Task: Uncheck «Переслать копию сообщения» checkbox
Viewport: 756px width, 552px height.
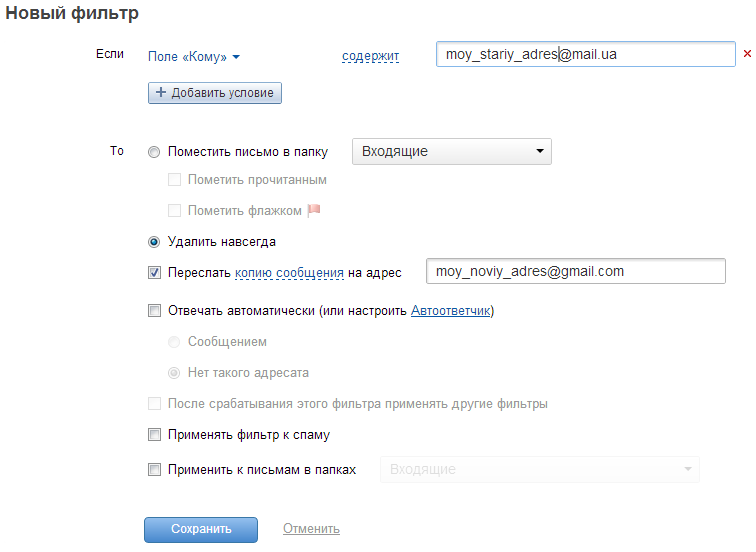Action: (154, 272)
